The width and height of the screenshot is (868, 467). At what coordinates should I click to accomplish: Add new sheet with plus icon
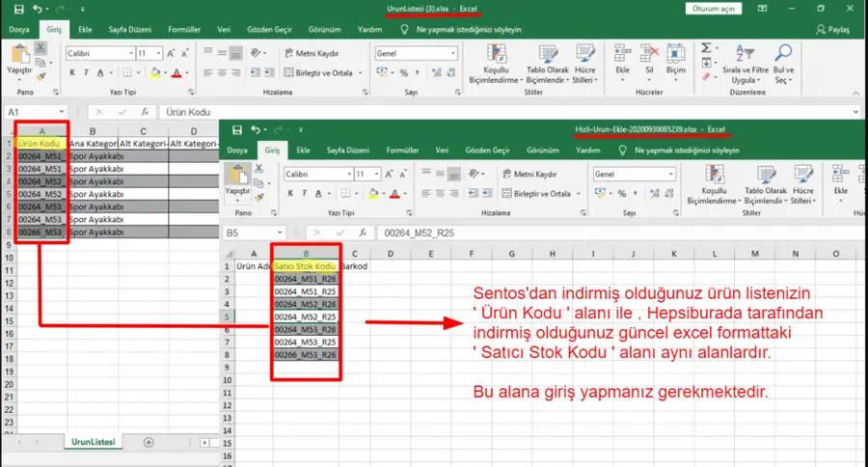[149, 442]
